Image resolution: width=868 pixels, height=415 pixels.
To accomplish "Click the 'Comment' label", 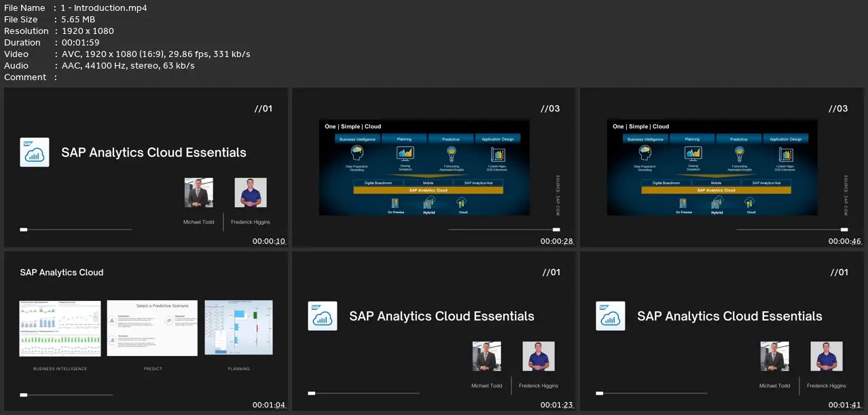I will [25, 77].
